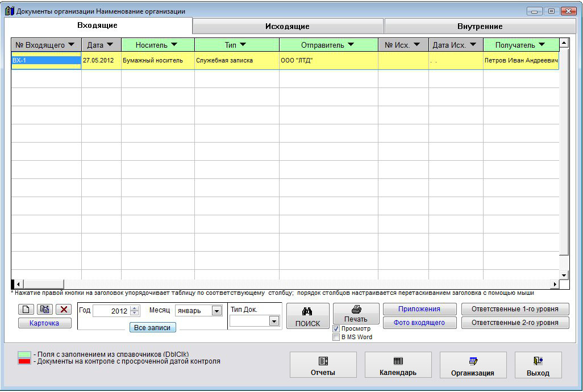
Task: Open the Месяц month dropdown
Action: point(216,311)
